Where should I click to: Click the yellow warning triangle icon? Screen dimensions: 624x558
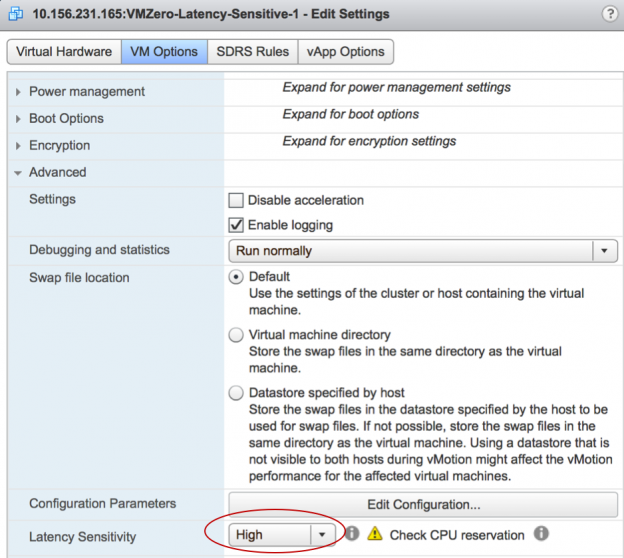[x=374, y=533]
